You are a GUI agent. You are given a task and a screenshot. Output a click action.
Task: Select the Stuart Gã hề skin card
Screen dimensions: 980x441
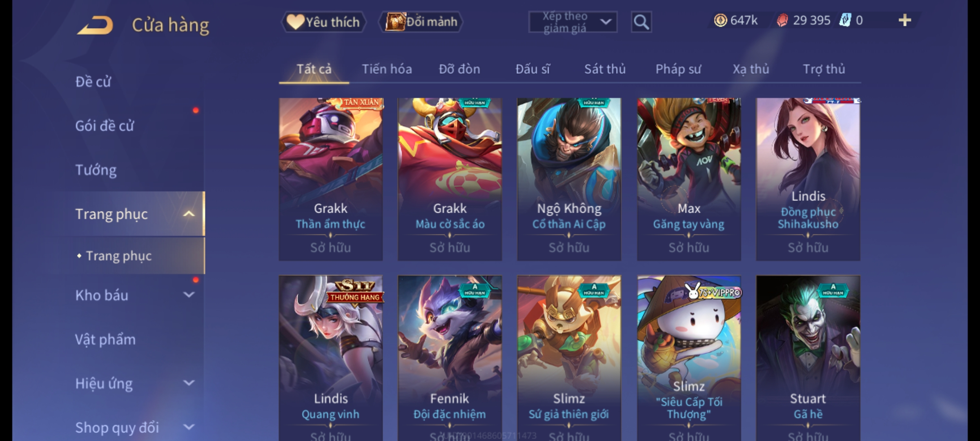[x=808, y=358]
